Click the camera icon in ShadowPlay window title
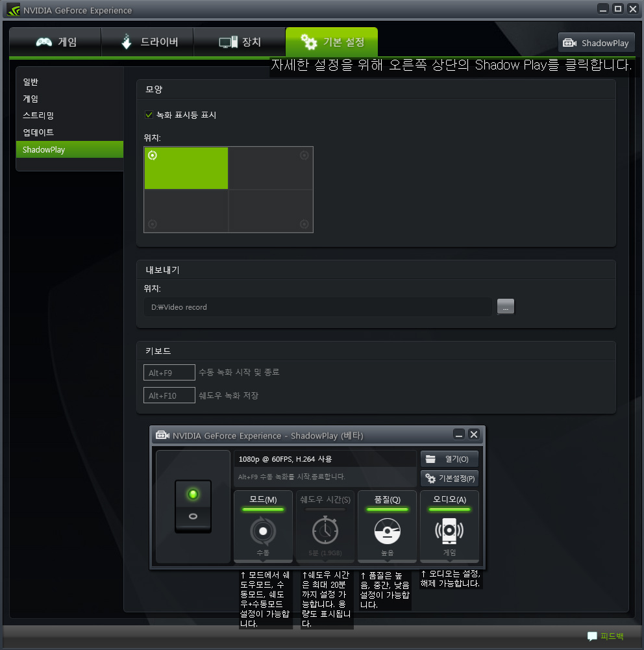This screenshot has height=650, width=644. [162, 435]
